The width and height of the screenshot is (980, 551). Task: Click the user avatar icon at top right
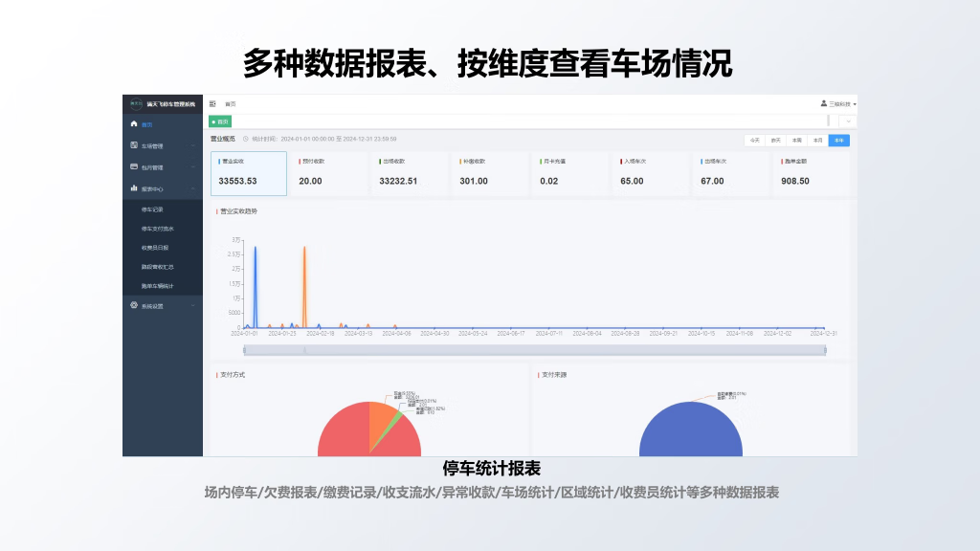823,103
